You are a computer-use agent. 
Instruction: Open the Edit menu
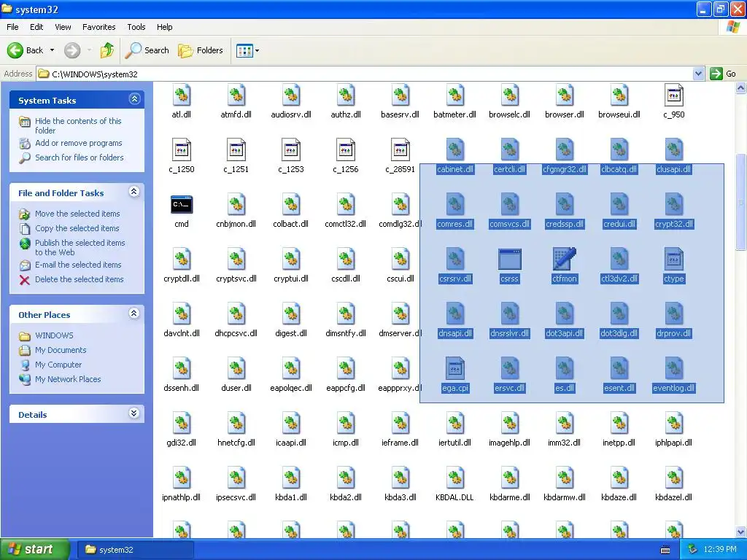(36, 27)
